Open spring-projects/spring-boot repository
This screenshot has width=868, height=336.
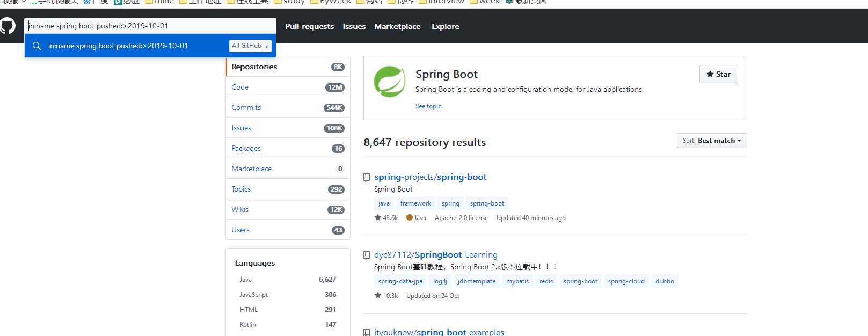(431, 177)
